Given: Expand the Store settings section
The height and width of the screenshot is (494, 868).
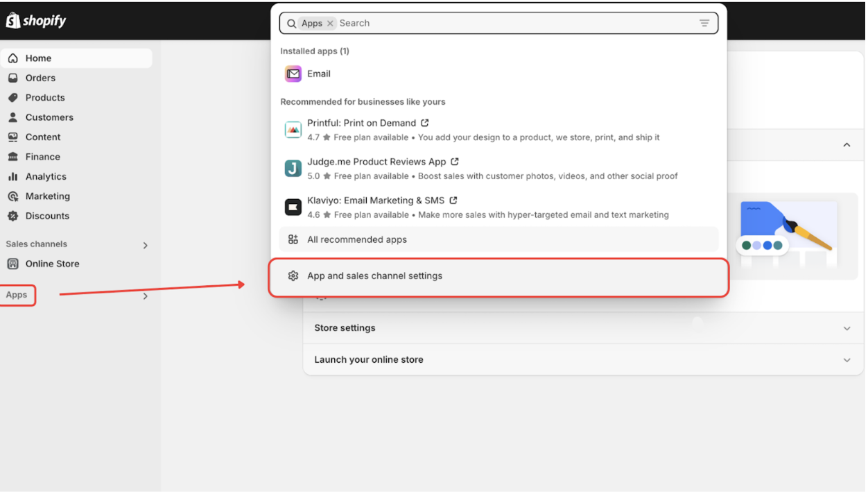Looking at the screenshot, I should [x=847, y=328].
